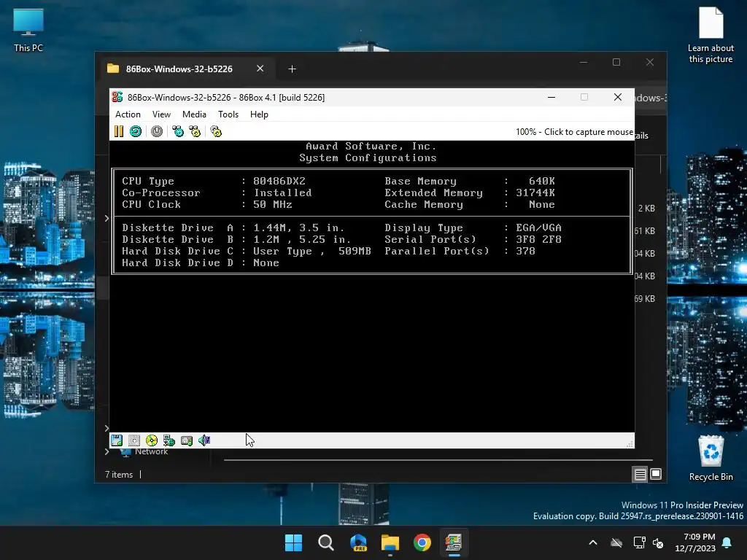Open the Help menu in 86Box

tap(259, 114)
